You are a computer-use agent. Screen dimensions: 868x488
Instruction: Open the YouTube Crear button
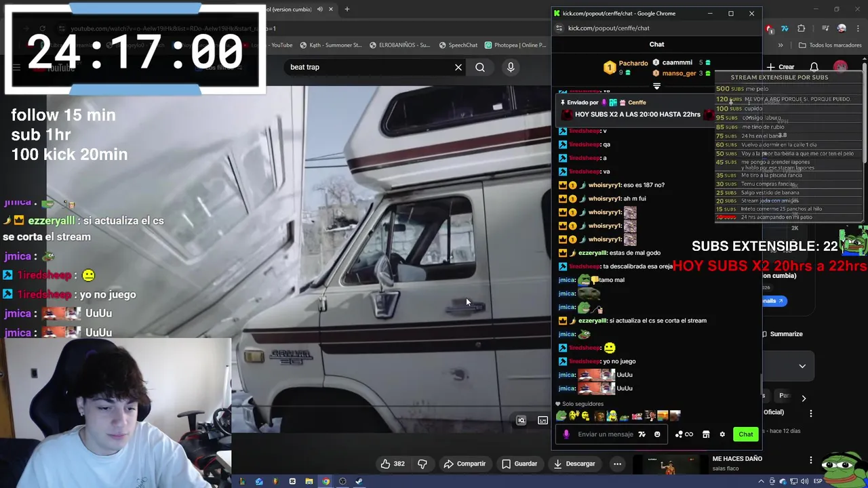pos(781,67)
